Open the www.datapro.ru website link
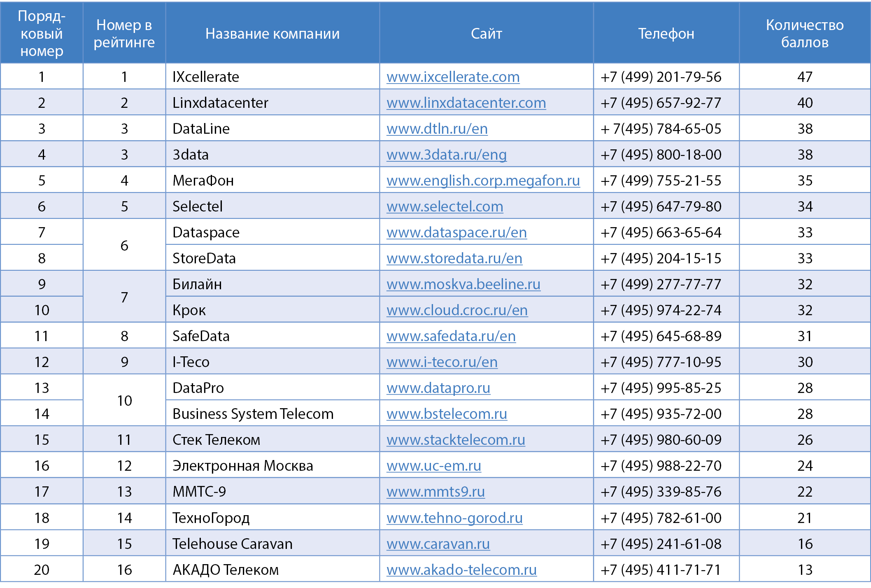 438,388
